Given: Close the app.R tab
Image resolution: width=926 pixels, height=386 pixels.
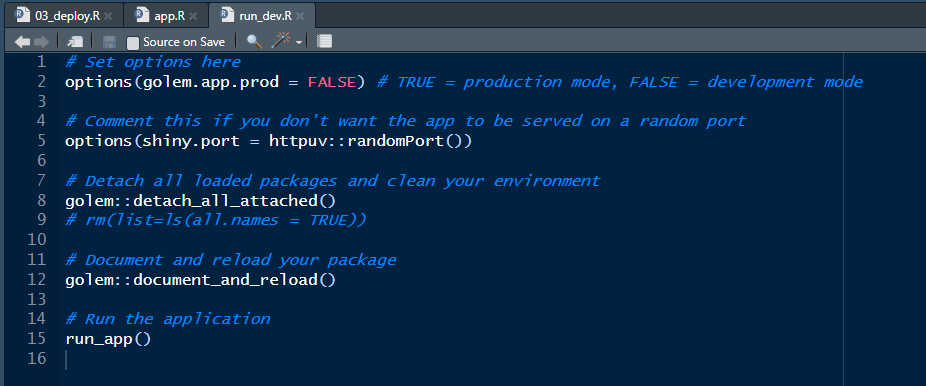Looking at the screenshot, I should pos(193,17).
